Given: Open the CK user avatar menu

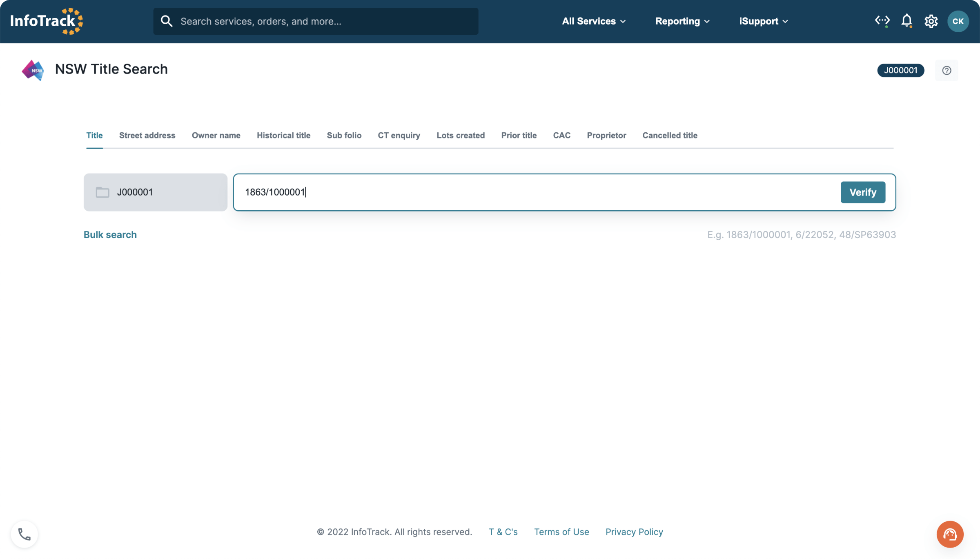Looking at the screenshot, I should pyautogui.click(x=958, y=21).
